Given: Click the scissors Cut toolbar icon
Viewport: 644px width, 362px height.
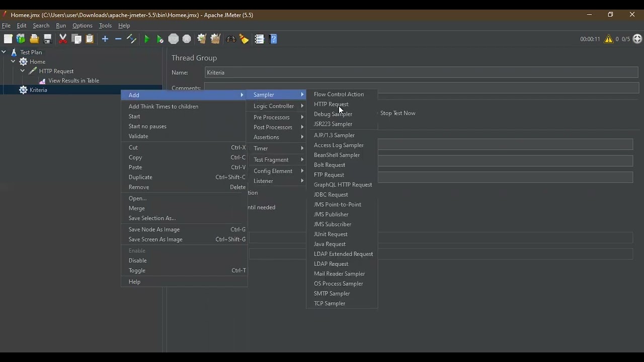Looking at the screenshot, I should (63, 39).
